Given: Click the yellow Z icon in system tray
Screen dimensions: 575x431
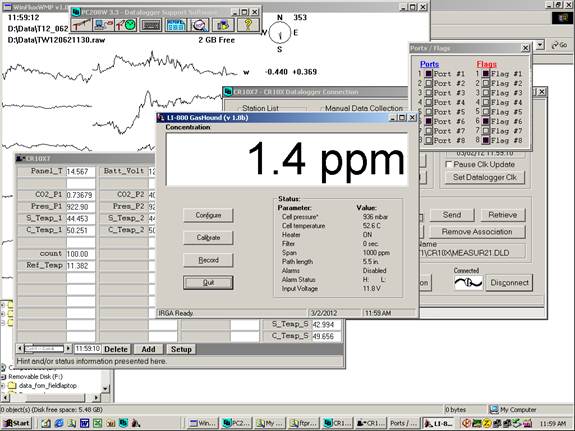Looking at the screenshot, I should click(487, 423).
